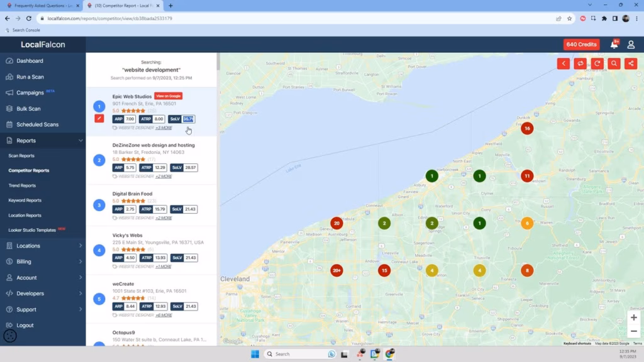This screenshot has height=362, width=644.
Task: Go back using the red arrow icon
Action: click(563, 63)
